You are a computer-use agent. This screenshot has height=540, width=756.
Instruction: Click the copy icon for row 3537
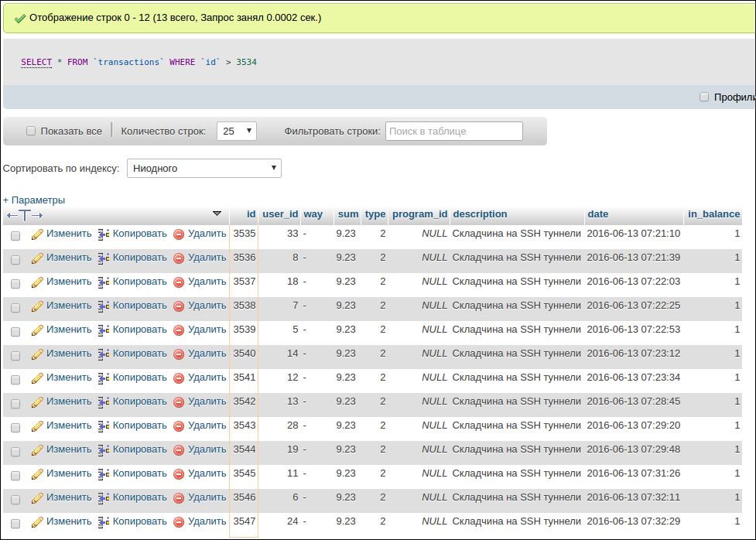point(104,282)
